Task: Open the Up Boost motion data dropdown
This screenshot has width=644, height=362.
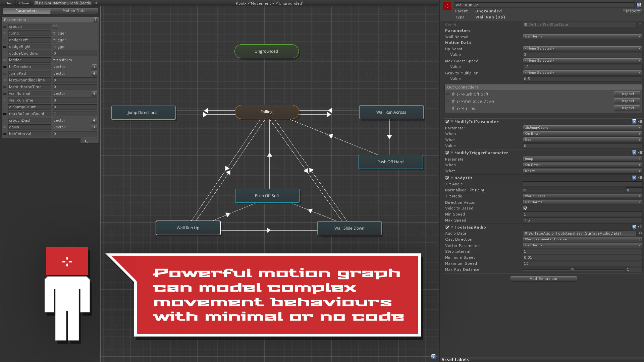Action: tap(582, 49)
